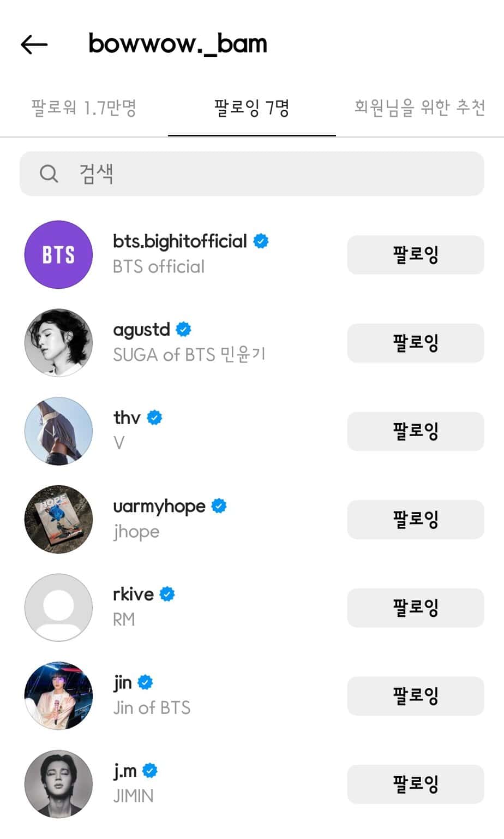Open jin's profile picture

point(58,695)
